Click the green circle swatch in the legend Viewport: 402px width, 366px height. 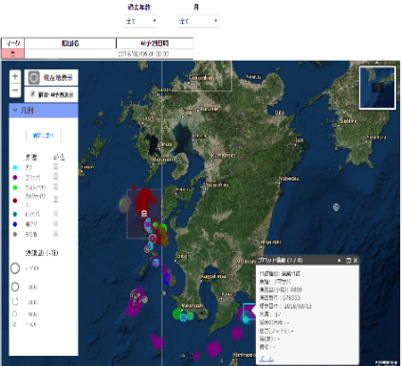(15, 188)
